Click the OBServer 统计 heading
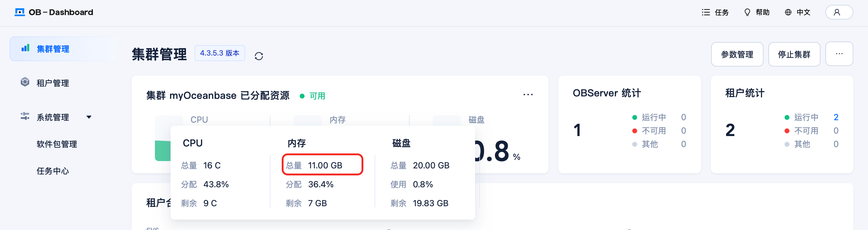868x230 pixels. (606, 93)
